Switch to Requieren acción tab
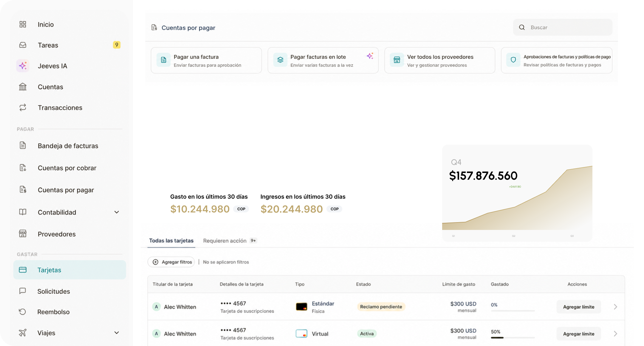This screenshot has width=644, height=346. 230,240
